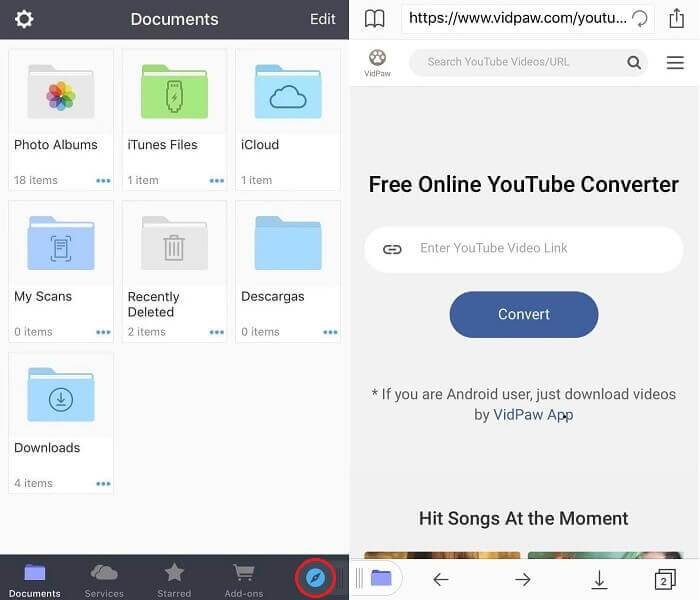Go forward with the right arrow
This screenshot has height=600, width=700.
522,579
